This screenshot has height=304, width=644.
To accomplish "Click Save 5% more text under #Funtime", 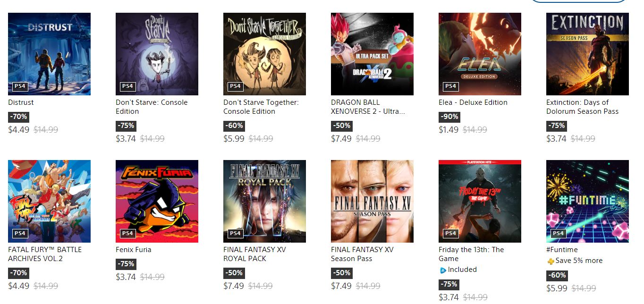I will point(579,261).
